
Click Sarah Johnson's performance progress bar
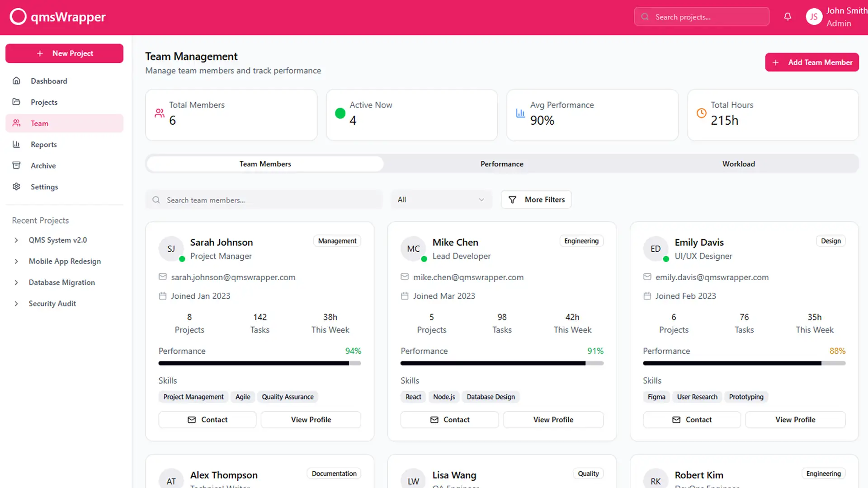pyautogui.click(x=259, y=363)
